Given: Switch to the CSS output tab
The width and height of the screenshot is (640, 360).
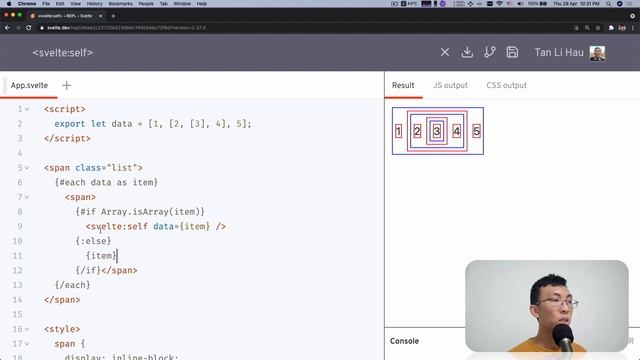Looking at the screenshot, I should (507, 85).
